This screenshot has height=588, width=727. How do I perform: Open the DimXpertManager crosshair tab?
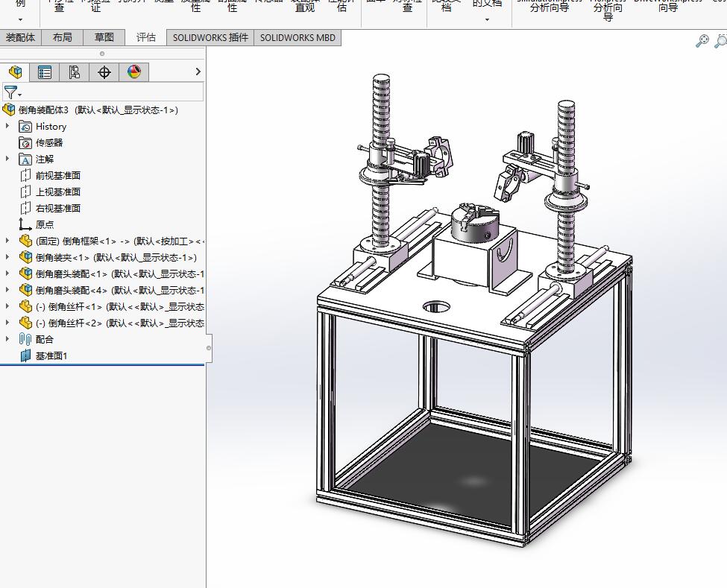coord(104,72)
